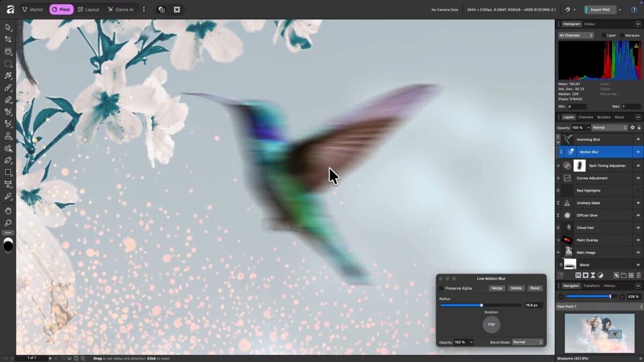Open Blend Mode dropdown in Live Motion Blur
This screenshot has height=362, width=644.
pyautogui.click(x=528, y=342)
